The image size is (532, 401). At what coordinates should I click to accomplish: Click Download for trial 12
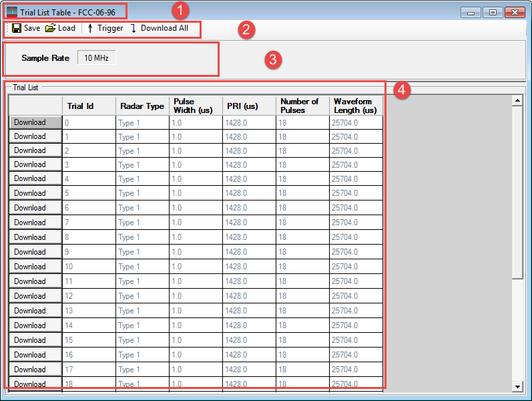[x=35, y=296]
